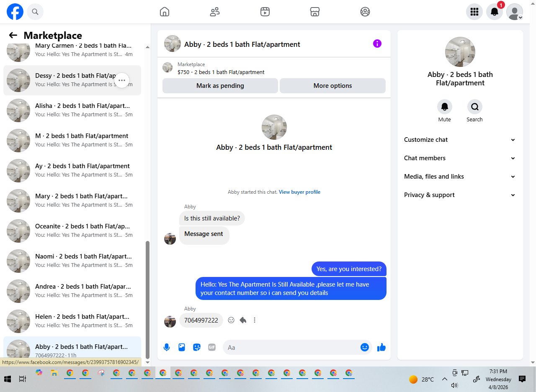The height and width of the screenshot is (392, 536).
Task: Click the 'Yes, are you interested?' message
Action: pos(349,269)
